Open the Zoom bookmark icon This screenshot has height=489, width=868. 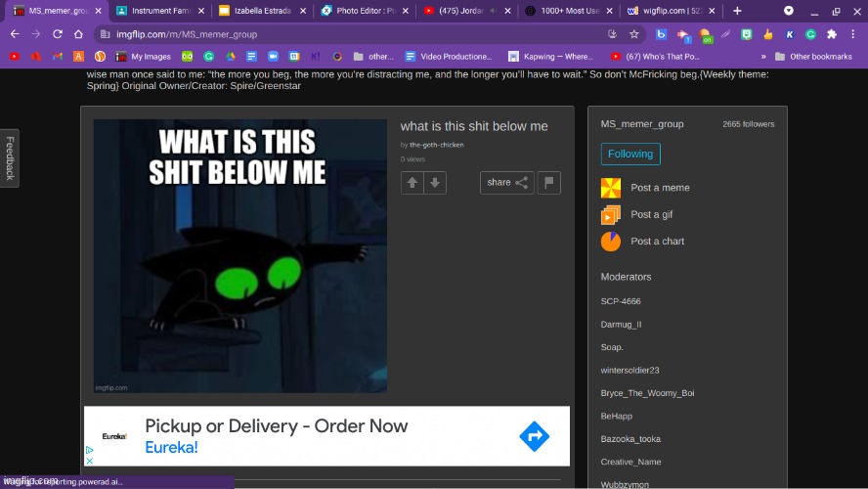tap(273, 57)
